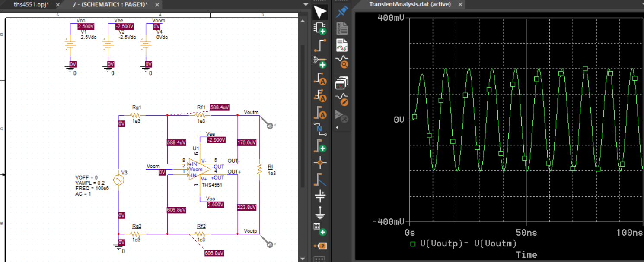Close the TransientAnalysis.dat tab

tap(460, 4)
